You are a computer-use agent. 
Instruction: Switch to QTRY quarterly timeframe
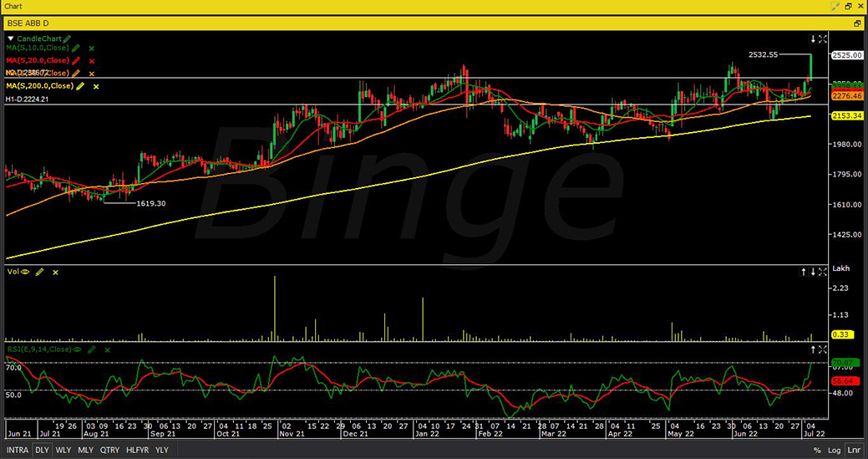(x=109, y=450)
